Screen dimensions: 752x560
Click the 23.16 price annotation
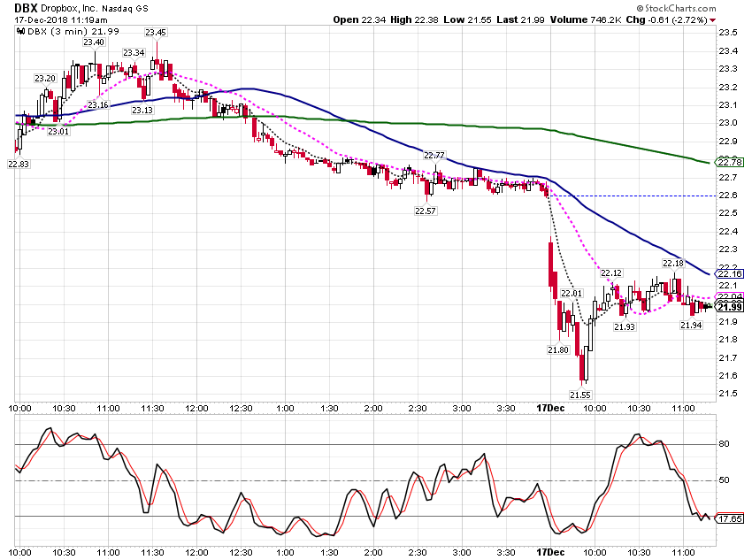98,104
